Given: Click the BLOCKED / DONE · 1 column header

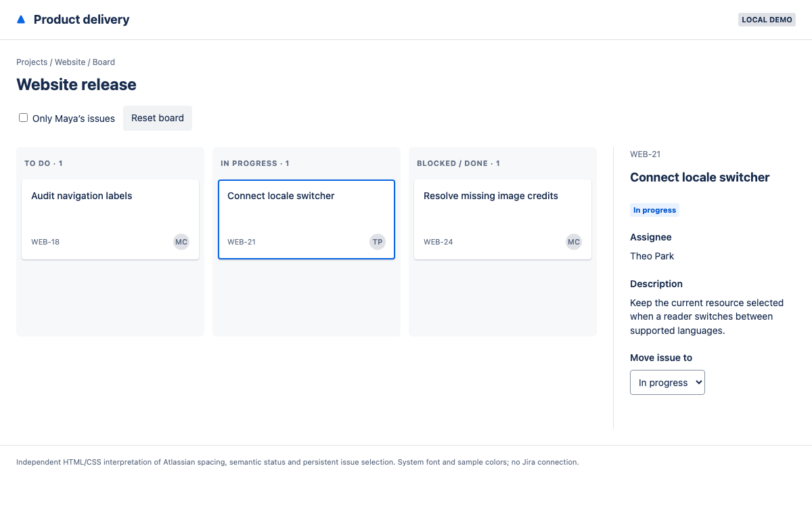Looking at the screenshot, I should 459,163.
